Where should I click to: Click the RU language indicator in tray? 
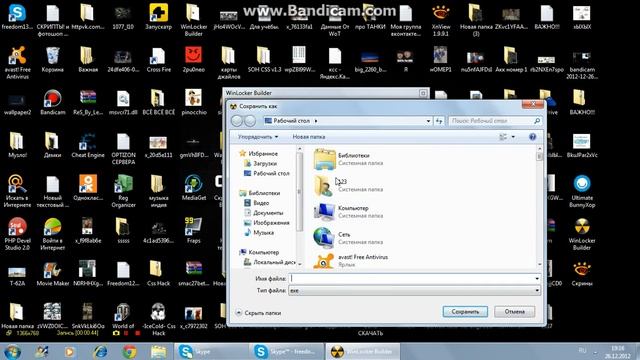[x=582, y=351]
